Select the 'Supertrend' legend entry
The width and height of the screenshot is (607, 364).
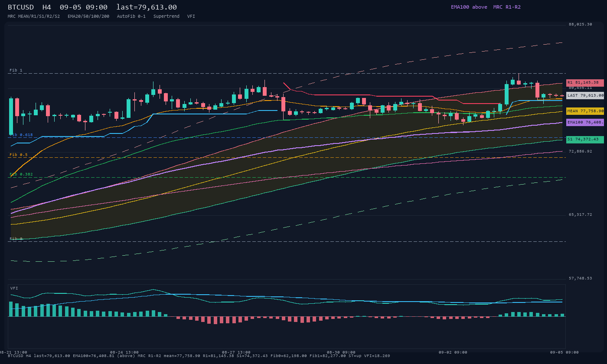click(166, 16)
